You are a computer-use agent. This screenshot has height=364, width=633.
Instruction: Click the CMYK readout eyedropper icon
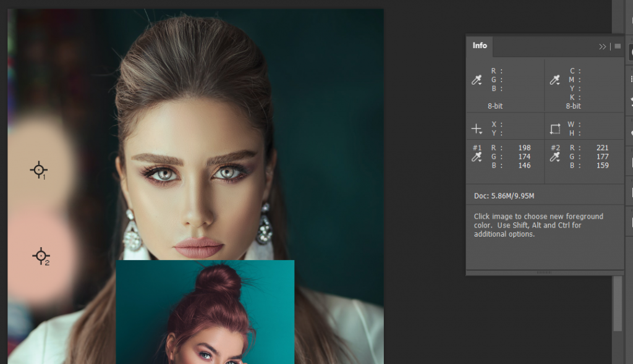(555, 80)
